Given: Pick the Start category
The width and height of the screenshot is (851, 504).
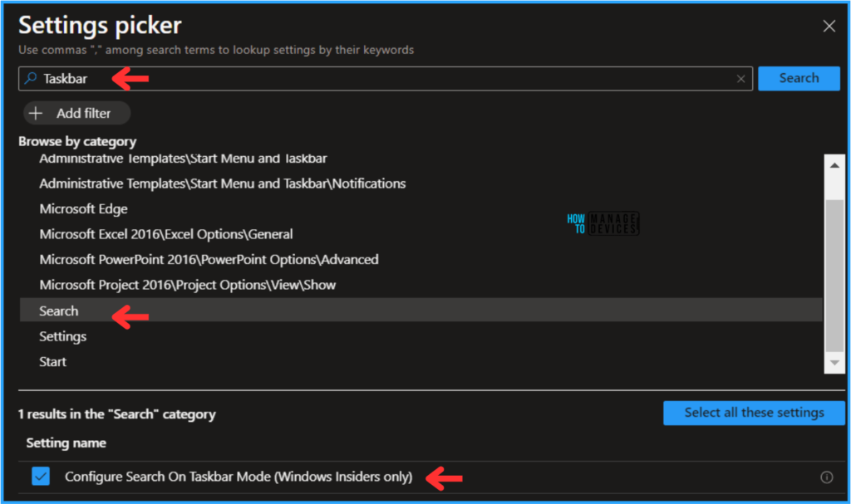Looking at the screenshot, I should (52, 362).
